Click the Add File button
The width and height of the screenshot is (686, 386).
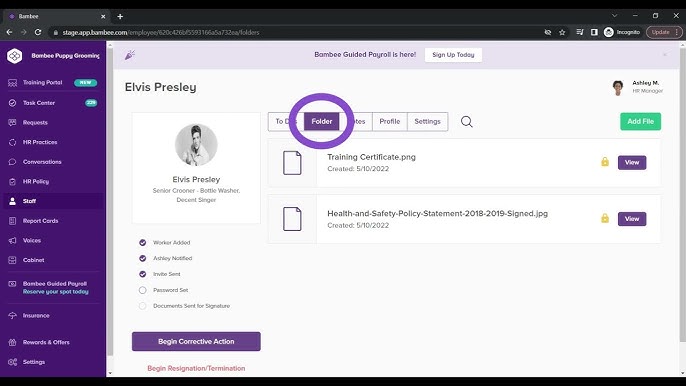point(640,122)
